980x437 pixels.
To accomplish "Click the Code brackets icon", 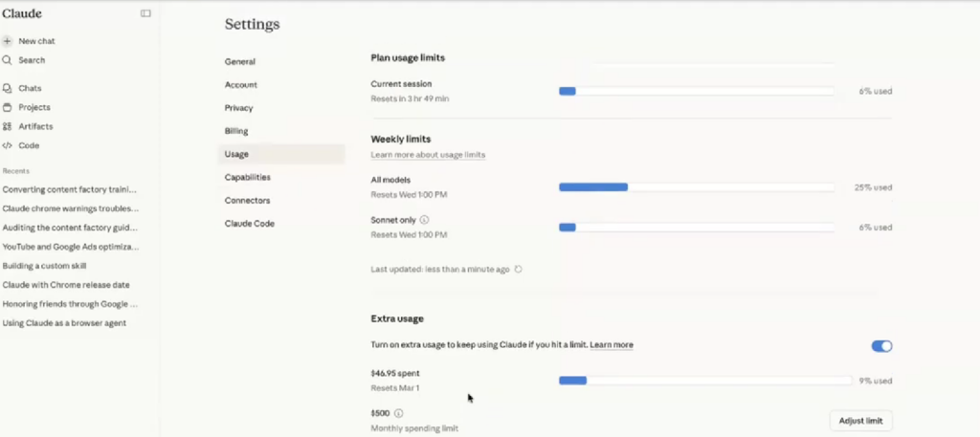I will (8, 145).
